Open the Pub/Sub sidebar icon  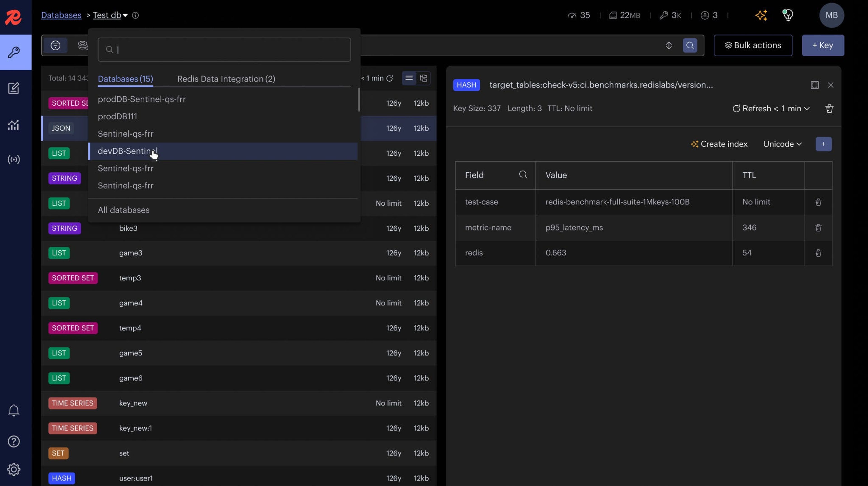click(14, 159)
